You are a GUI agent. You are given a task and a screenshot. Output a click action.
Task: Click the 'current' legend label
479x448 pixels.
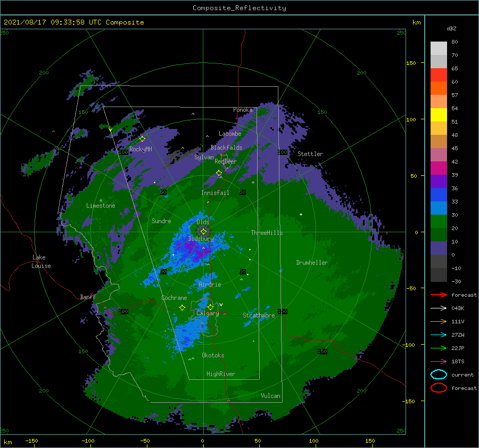coord(463,374)
